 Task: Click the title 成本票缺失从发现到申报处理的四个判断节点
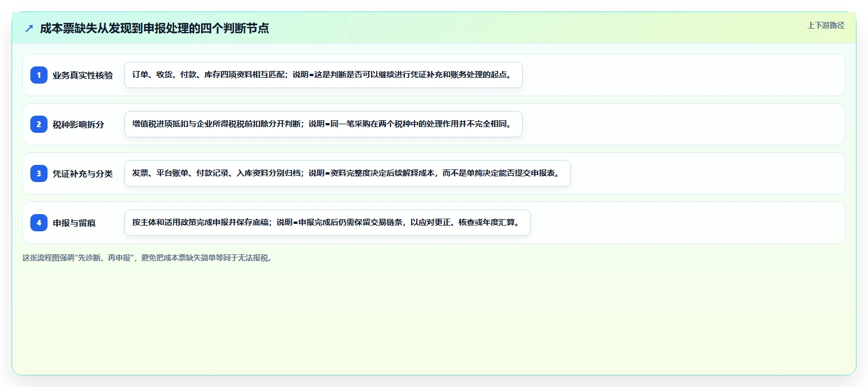pos(155,28)
